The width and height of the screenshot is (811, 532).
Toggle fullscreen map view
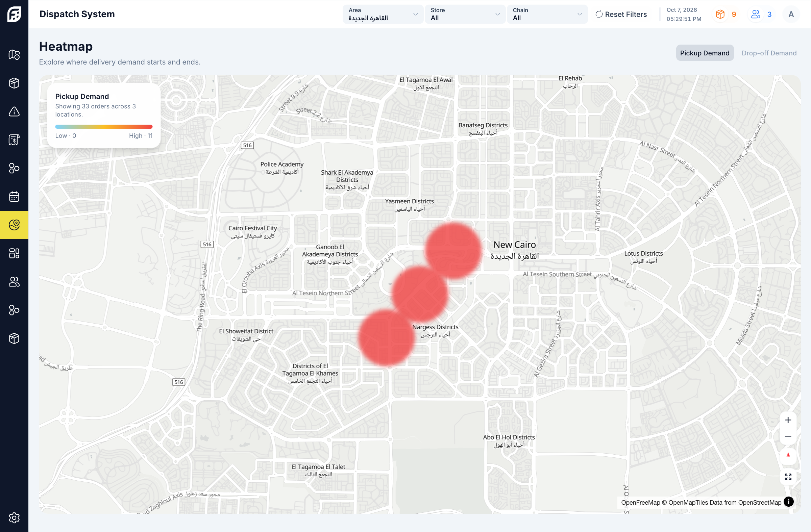[788, 477]
